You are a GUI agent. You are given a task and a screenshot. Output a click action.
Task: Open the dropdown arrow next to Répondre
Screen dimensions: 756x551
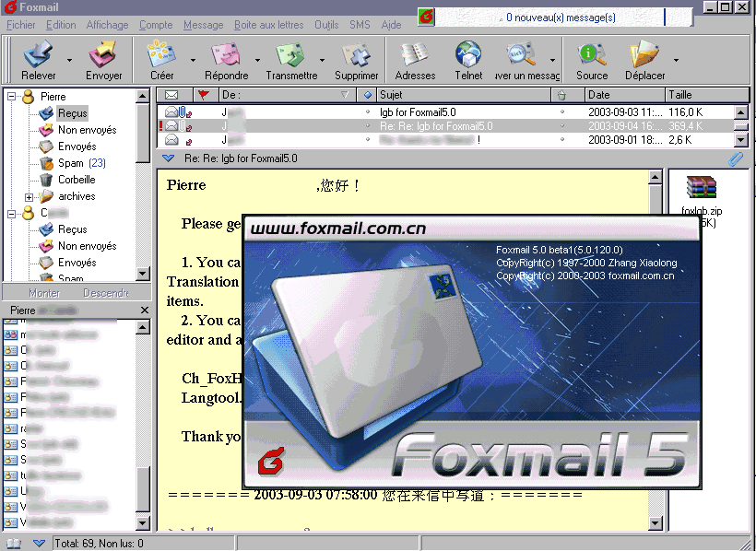[257, 60]
